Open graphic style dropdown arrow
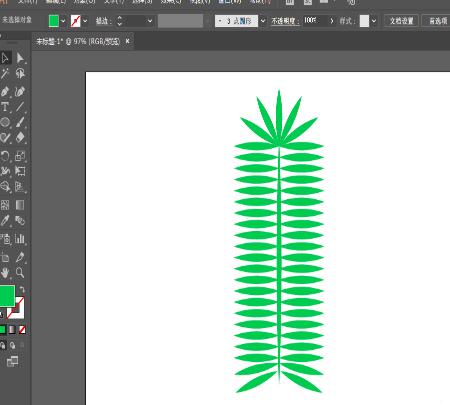 (x=374, y=21)
